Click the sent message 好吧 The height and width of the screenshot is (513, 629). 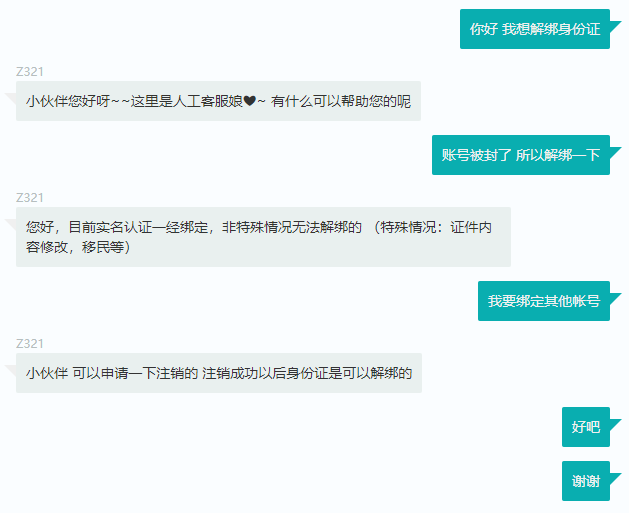click(x=585, y=427)
